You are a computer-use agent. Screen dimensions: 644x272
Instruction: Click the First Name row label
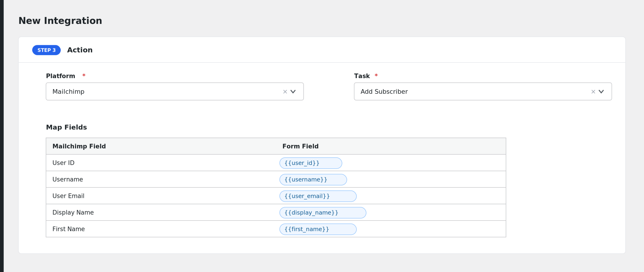pos(68,229)
